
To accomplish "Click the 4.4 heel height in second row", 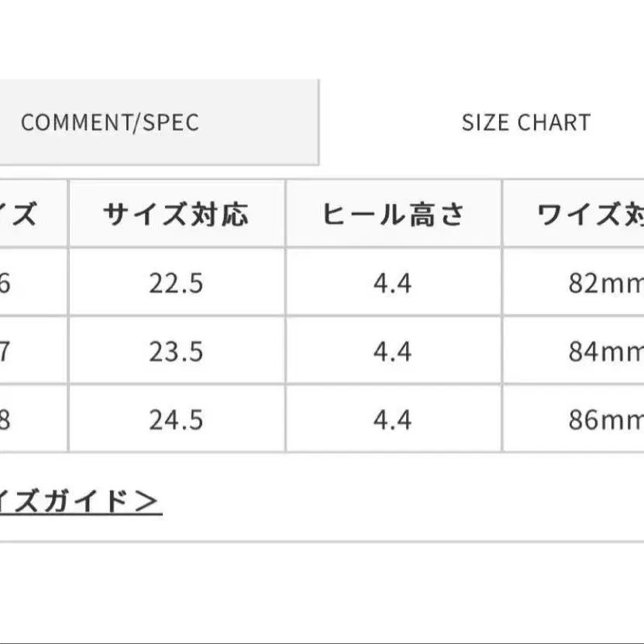I will 392,350.
